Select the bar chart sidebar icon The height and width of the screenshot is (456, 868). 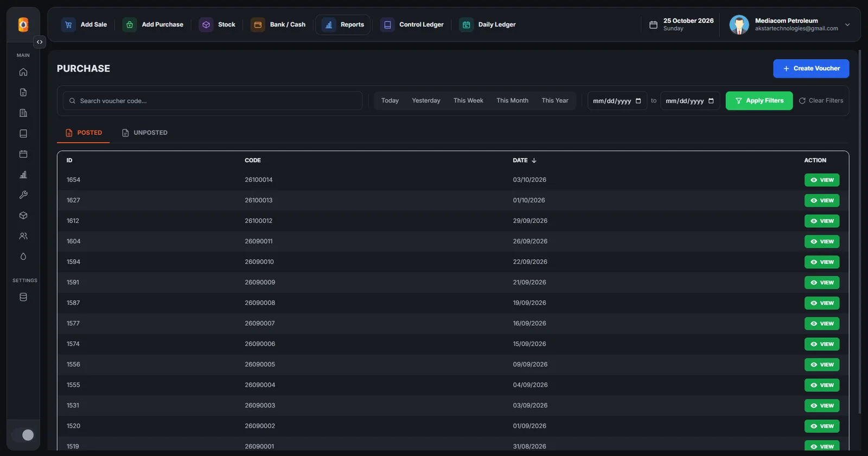pyautogui.click(x=23, y=175)
